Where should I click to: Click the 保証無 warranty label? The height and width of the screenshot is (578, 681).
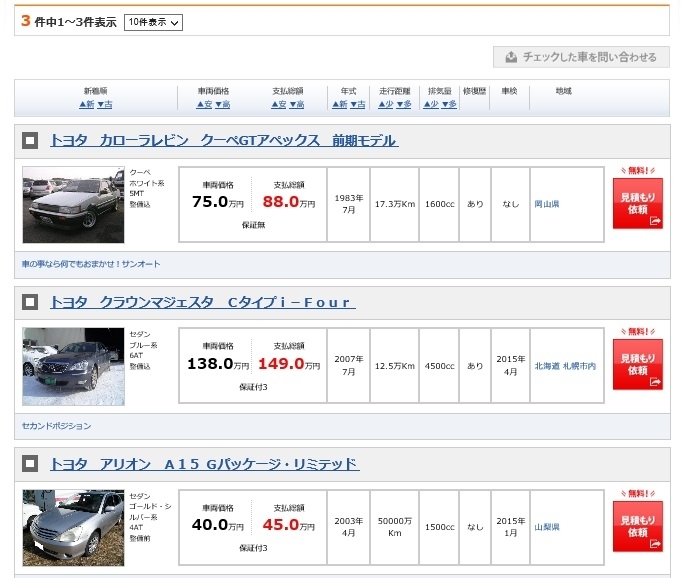click(x=253, y=225)
